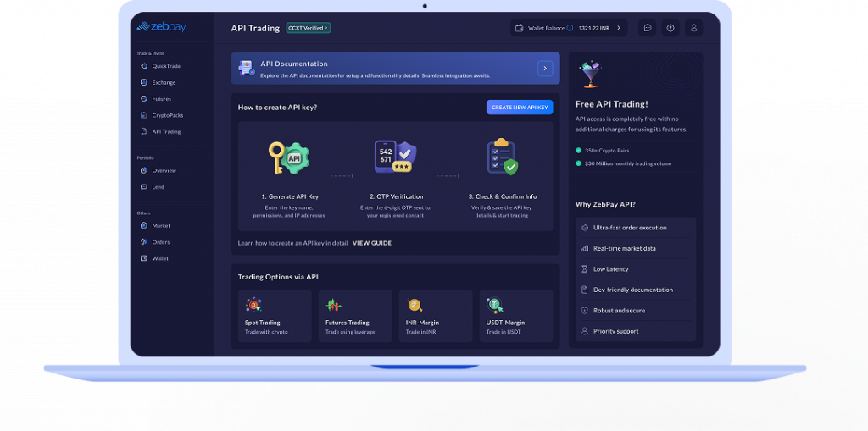Open QuickTrade in the sidebar
868x431 pixels.
click(x=165, y=66)
